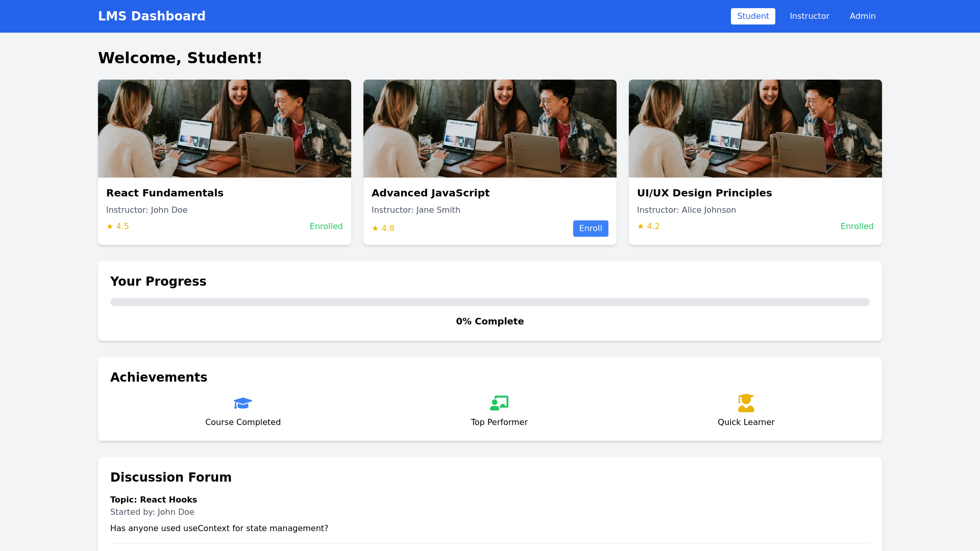Enroll in the Advanced JavaScript course
This screenshot has height=551, width=980.
(x=591, y=229)
